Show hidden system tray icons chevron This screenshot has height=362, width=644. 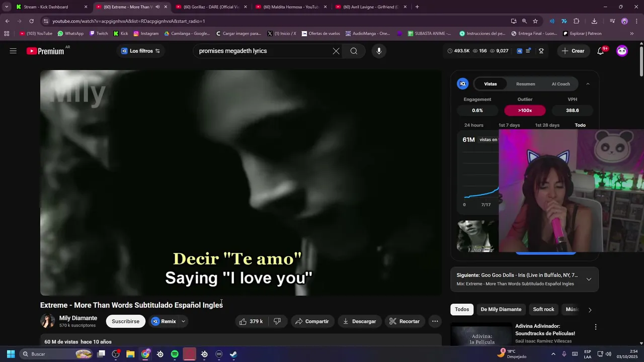click(x=553, y=354)
